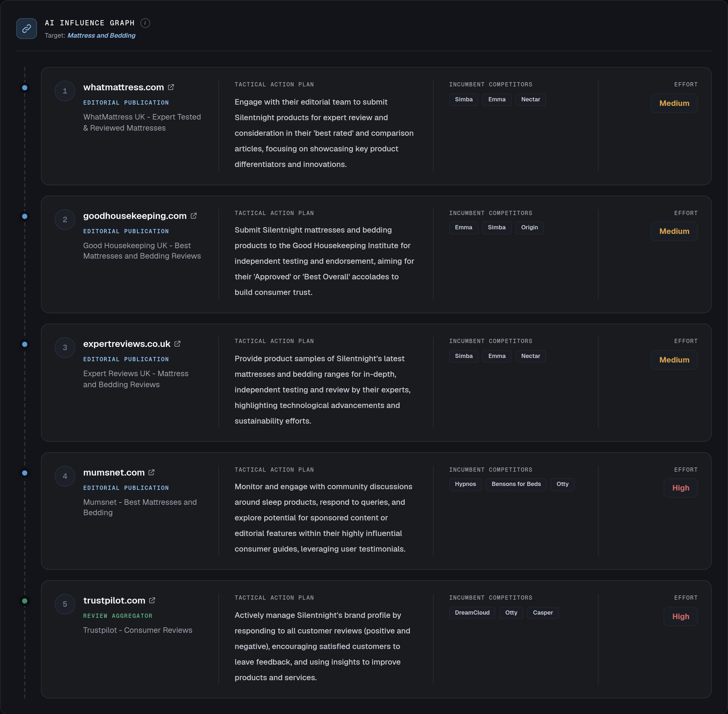728x714 pixels.
Task: Click the High effort badge for mumsnet.com
Action: [x=680, y=488]
